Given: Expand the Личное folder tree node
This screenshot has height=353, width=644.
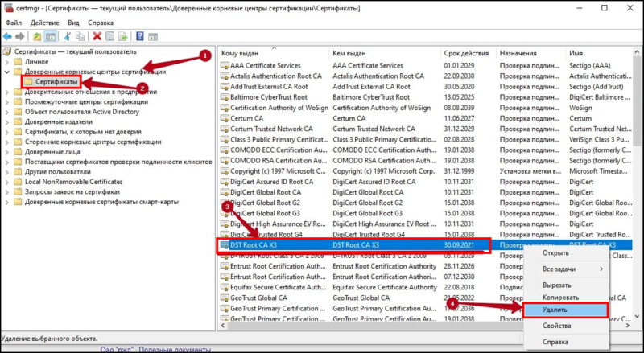Looking at the screenshot, I should click(x=8, y=61).
